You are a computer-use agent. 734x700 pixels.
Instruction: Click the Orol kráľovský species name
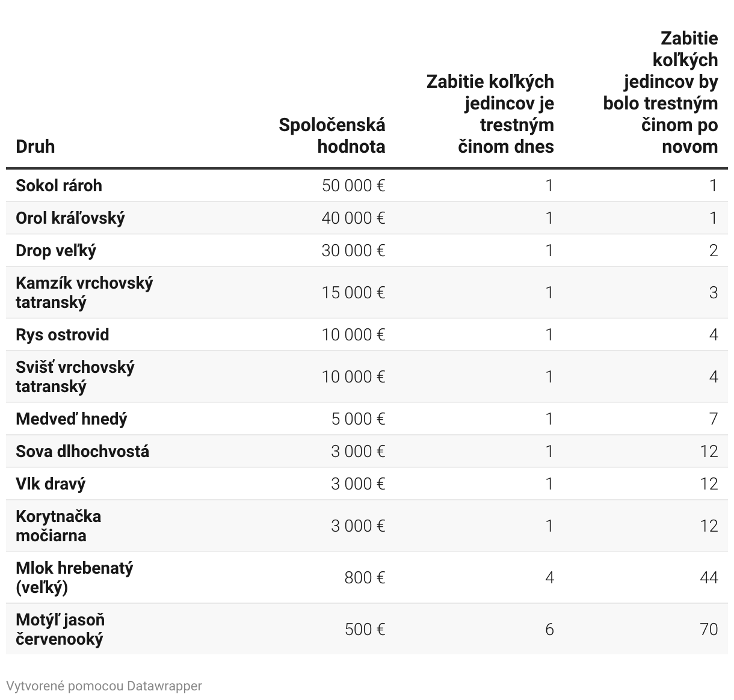tap(70, 218)
